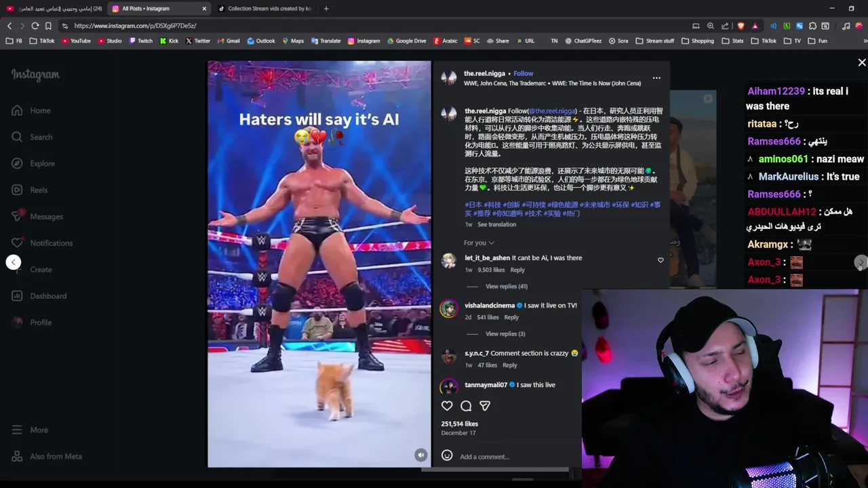Click the December 17 post date
Screen dimensions: 868x488
pyautogui.click(x=458, y=432)
